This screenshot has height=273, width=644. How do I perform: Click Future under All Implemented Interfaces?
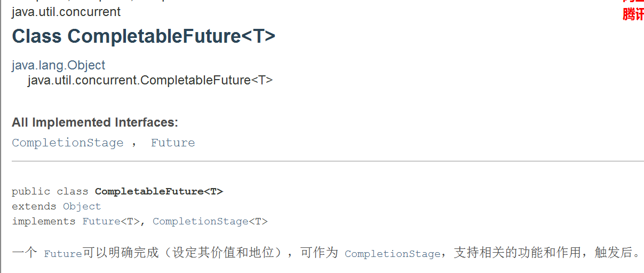[x=173, y=143]
